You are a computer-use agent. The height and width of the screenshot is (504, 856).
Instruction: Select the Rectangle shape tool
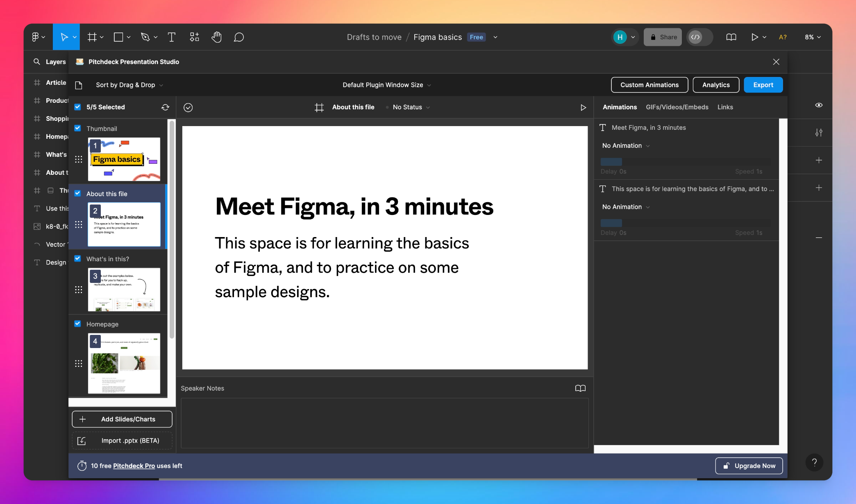pos(118,37)
